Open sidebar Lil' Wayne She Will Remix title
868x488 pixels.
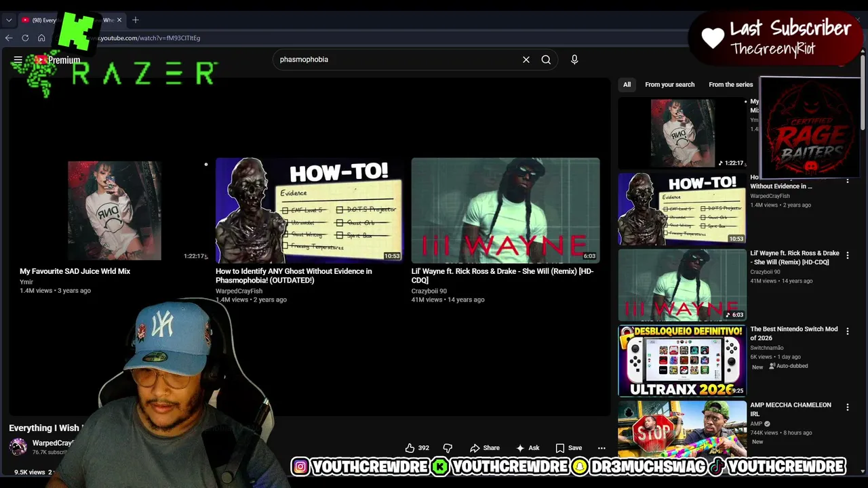click(x=795, y=258)
